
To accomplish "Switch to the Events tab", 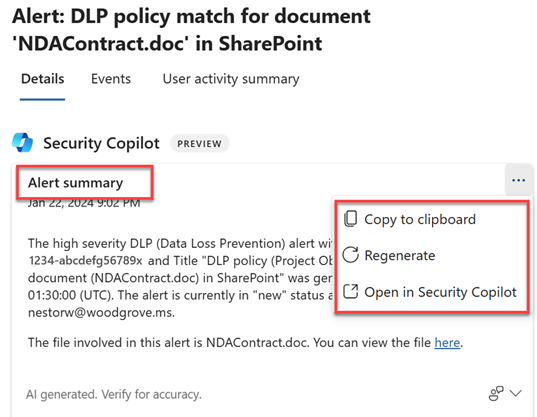I will tap(111, 79).
